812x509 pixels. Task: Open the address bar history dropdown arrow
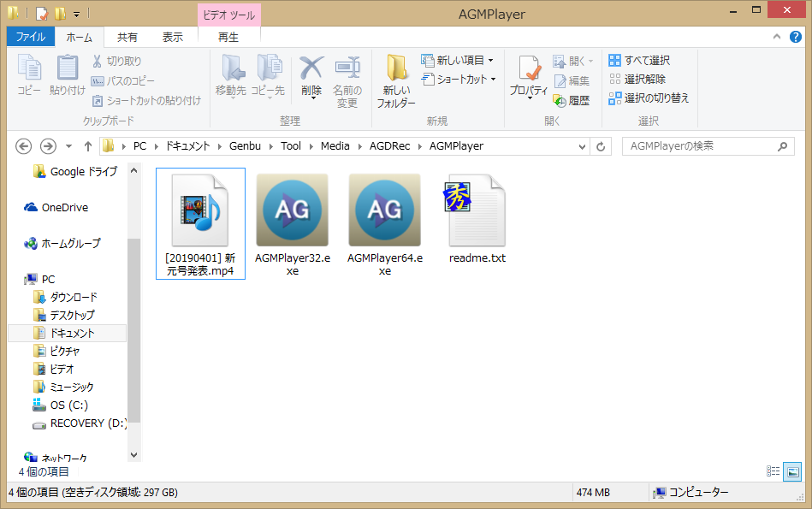[x=583, y=146]
